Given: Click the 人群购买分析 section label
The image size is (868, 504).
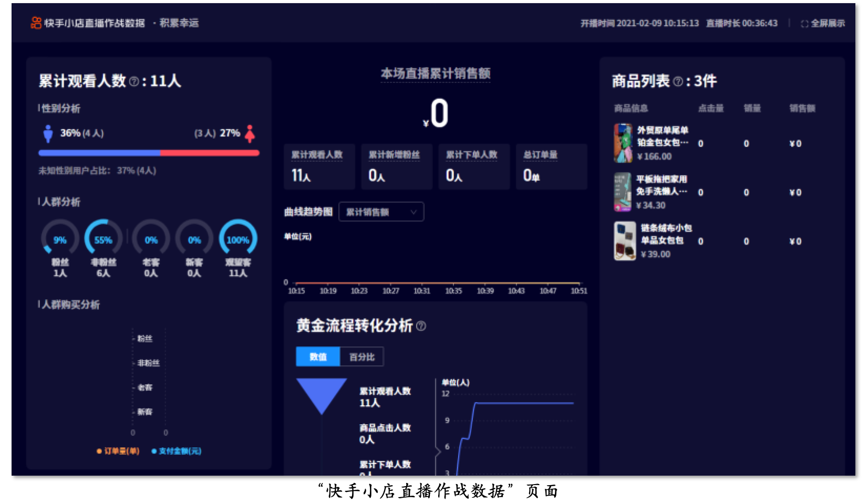Looking at the screenshot, I should [x=70, y=305].
